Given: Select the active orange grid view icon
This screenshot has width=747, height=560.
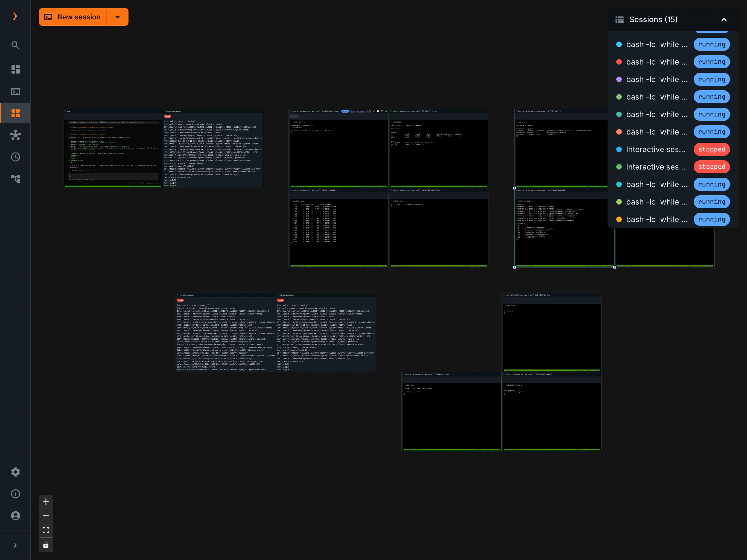Looking at the screenshot, I should pos(15,113).
